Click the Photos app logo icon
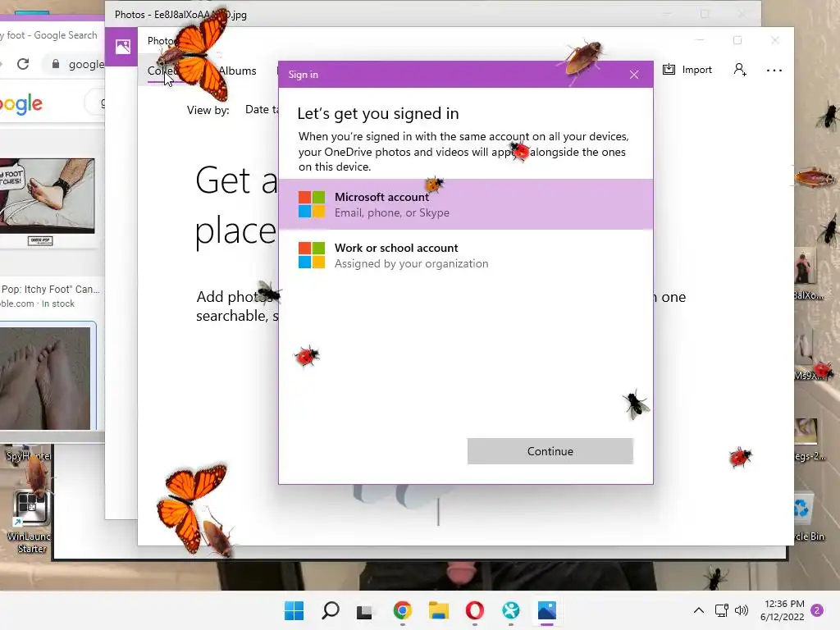840x630 pixels. 123,47
